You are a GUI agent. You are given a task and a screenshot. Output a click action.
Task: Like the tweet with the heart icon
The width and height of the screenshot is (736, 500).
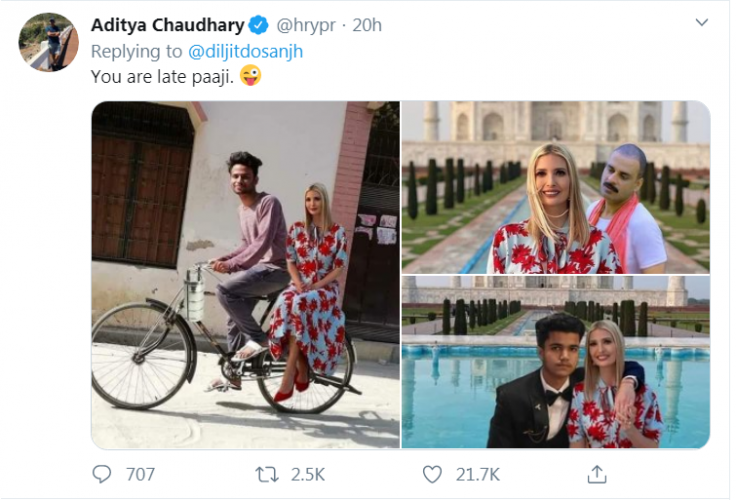tap(432, 474)
